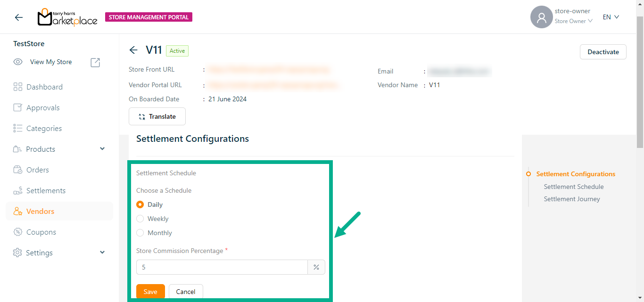Screen dimensions: 644x302
Task: Click the Dashboard grid icon in sidebar
Action: click(18, 87)
